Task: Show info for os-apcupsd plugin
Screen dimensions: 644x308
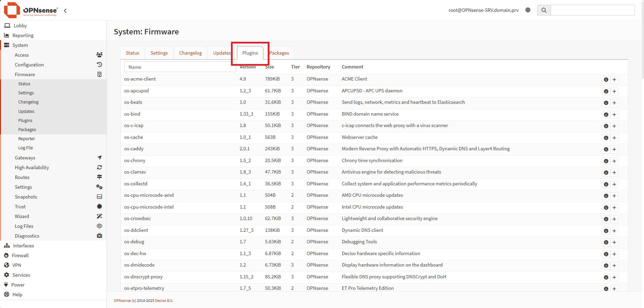Action: [606, 91]
